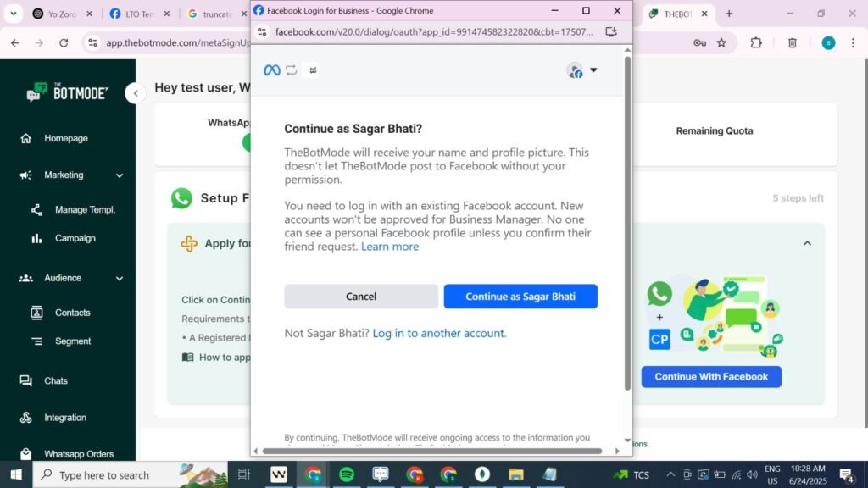Click the popup's scroll-right arrow
Screen dimensions: 868x488
click(x=617, y=451)
